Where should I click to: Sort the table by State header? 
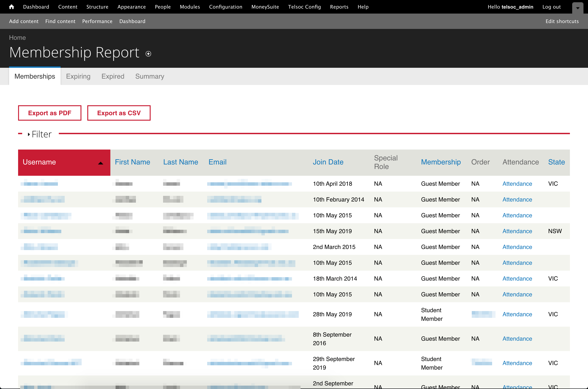(556, 162)
